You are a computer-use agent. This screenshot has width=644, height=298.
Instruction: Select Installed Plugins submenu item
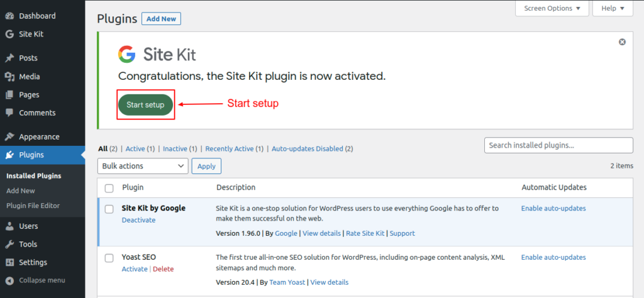[x=34, y=175]
